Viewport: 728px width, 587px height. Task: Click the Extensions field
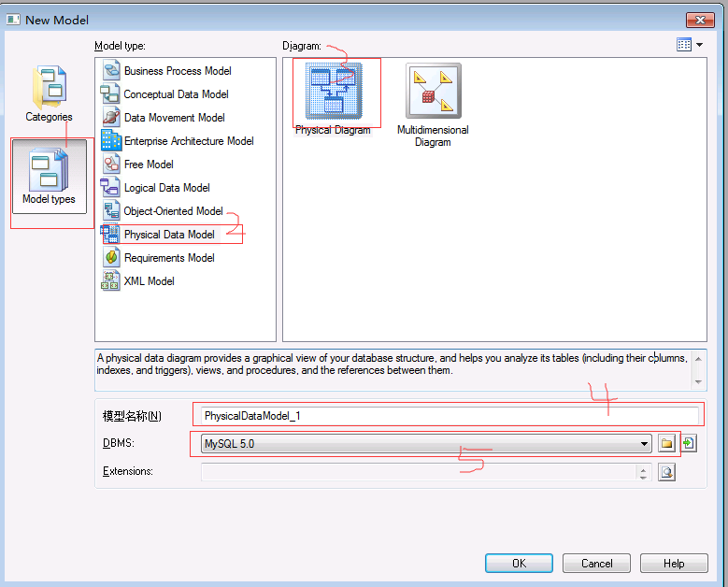(418, 472)
